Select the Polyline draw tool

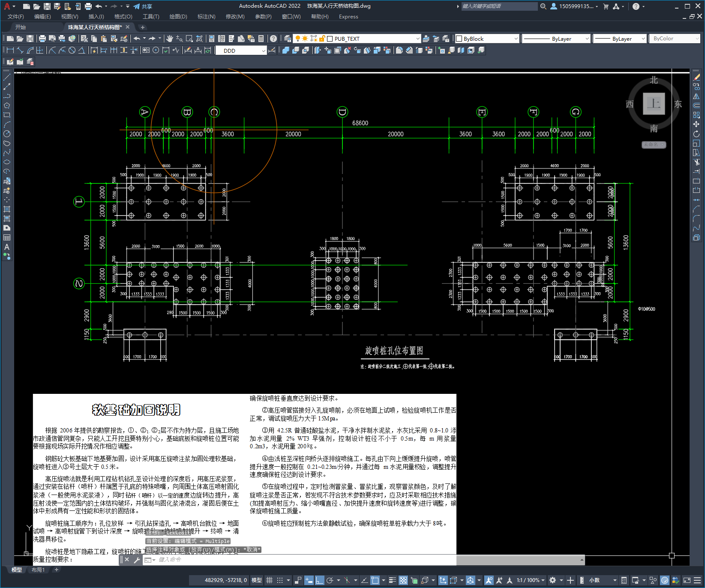click(7, 96)
